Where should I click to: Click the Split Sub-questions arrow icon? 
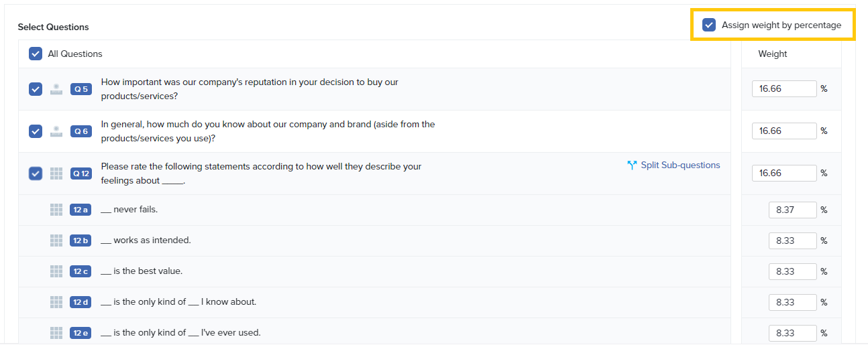pos(631,165)
